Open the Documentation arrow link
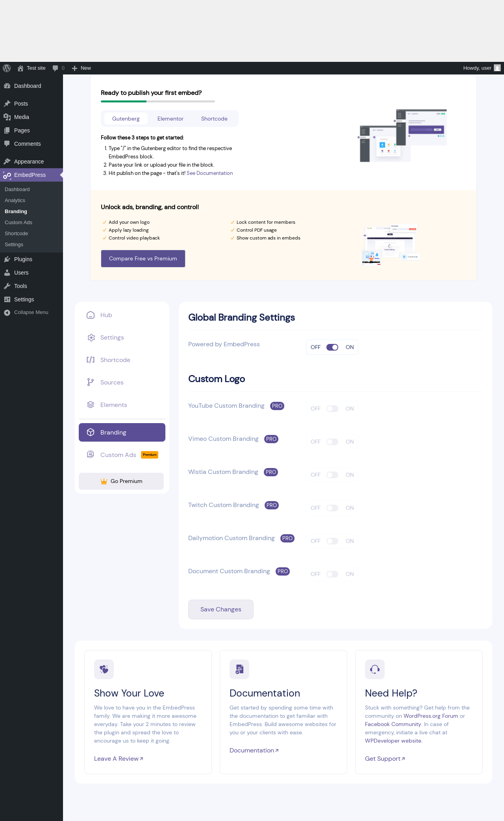Viewport: 504px width, 821px height. click(254, 750)
